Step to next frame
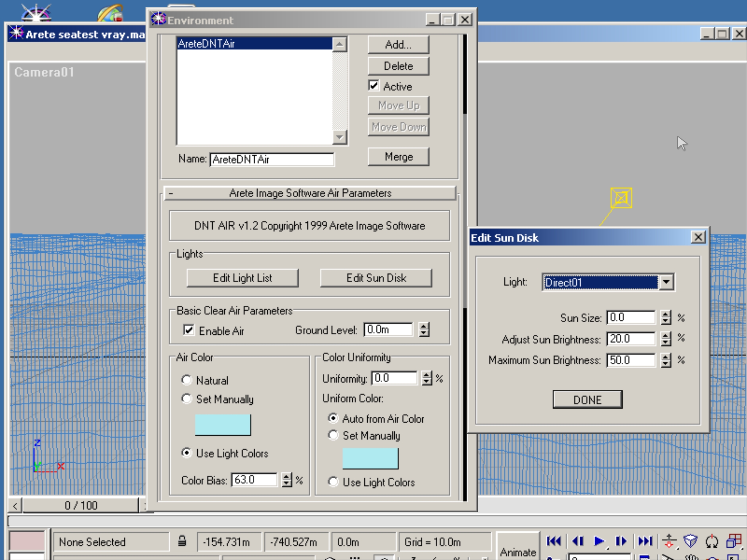This screenshot has width=747, height=560. tap(621, 541)
